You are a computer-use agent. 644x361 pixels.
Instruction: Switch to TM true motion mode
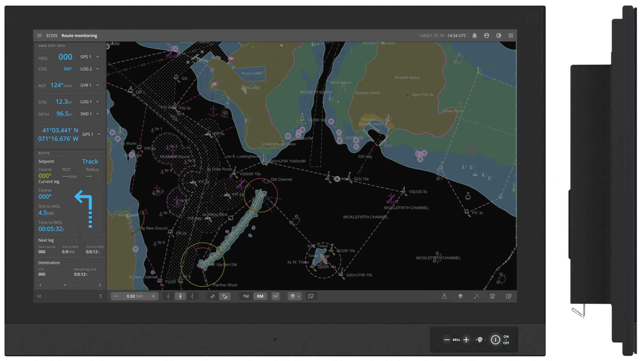click(246, 296)
